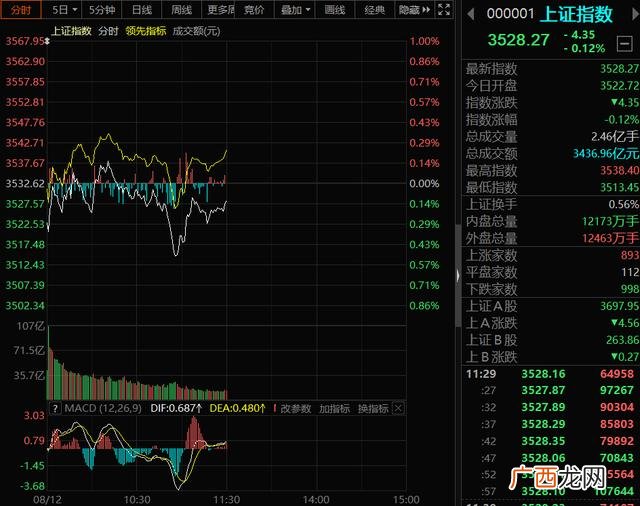Click the MACD (12,26,9) indicator name

(103, 408)
